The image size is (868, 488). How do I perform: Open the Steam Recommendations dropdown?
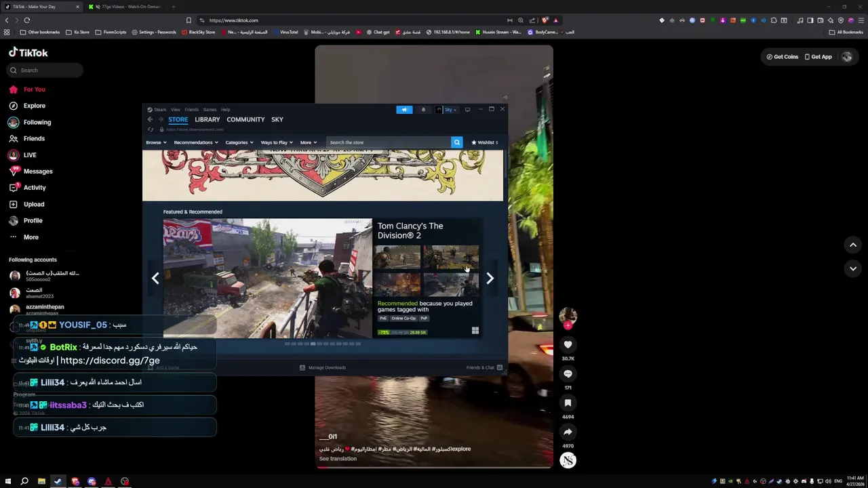click(195, 142)
